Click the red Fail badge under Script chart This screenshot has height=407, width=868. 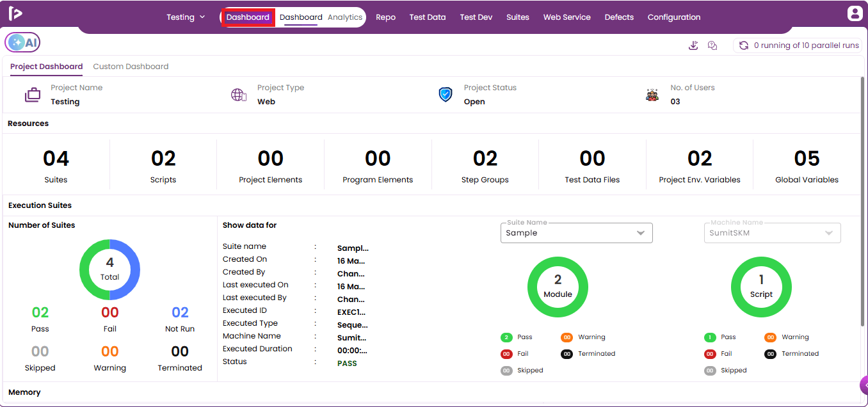tap(710, 354)
